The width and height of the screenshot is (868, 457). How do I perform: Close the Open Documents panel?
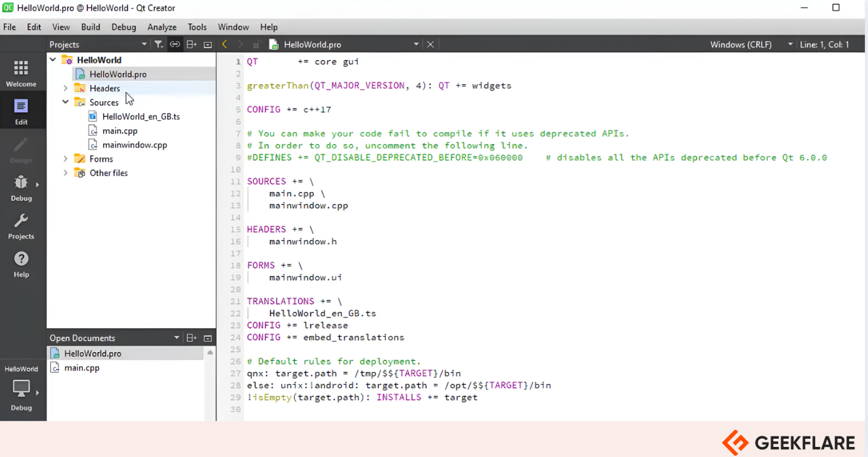(207, 338)
